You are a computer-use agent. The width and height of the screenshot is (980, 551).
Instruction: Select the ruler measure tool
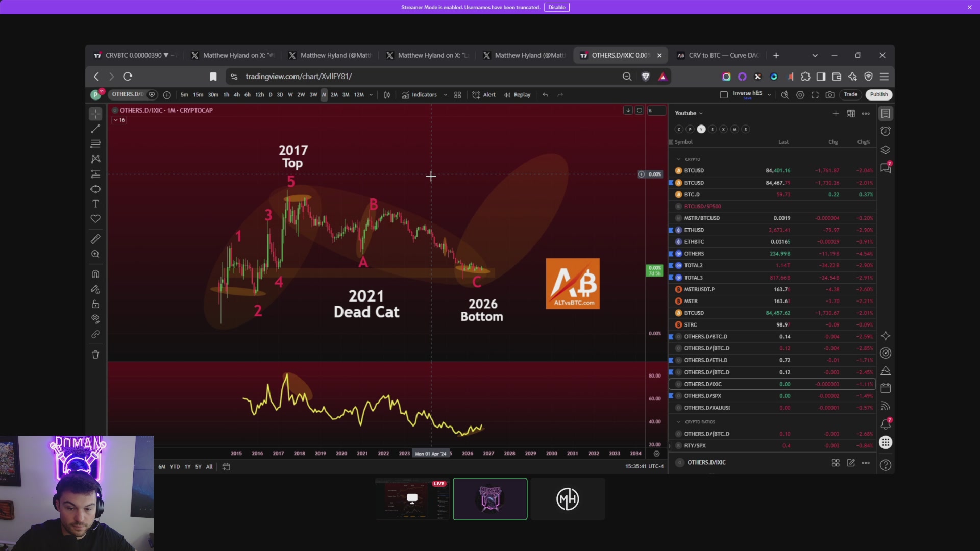[x=95, y=239]
